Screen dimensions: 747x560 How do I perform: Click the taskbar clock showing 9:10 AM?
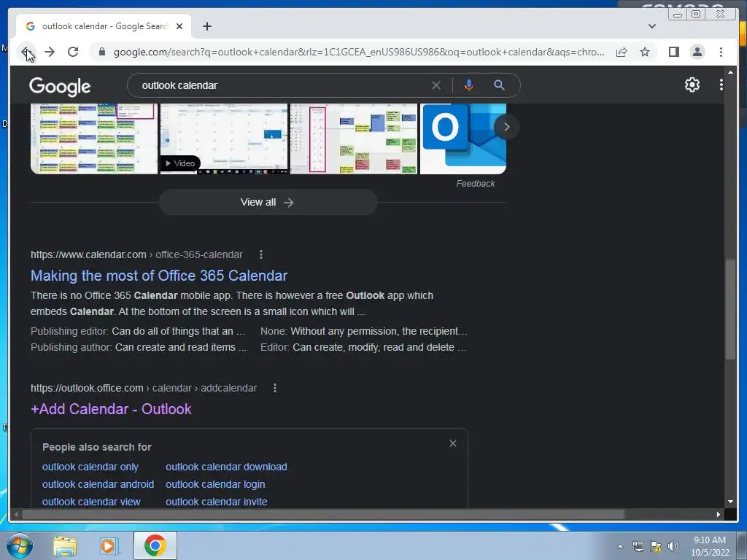pos(710,546)
